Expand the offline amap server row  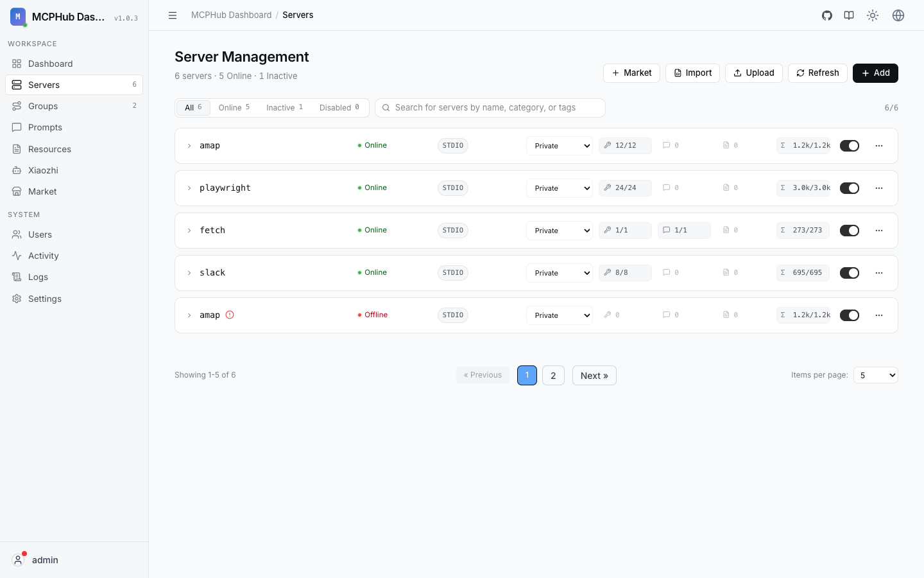[189, 315]
